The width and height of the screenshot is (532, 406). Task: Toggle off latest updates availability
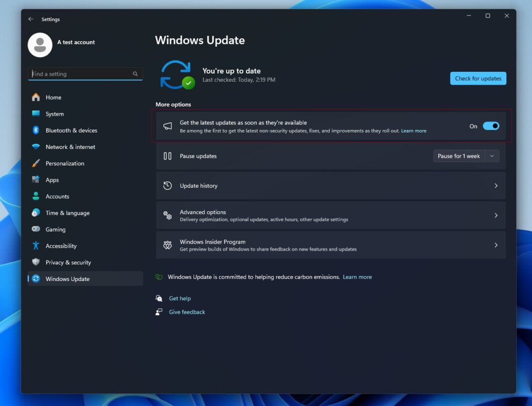coord(491,126)
